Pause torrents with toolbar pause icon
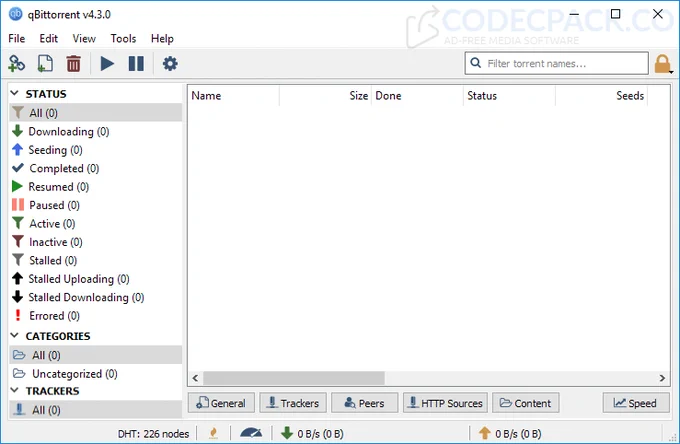The width and height of the screenshot is (680, 444). (136, 64)
